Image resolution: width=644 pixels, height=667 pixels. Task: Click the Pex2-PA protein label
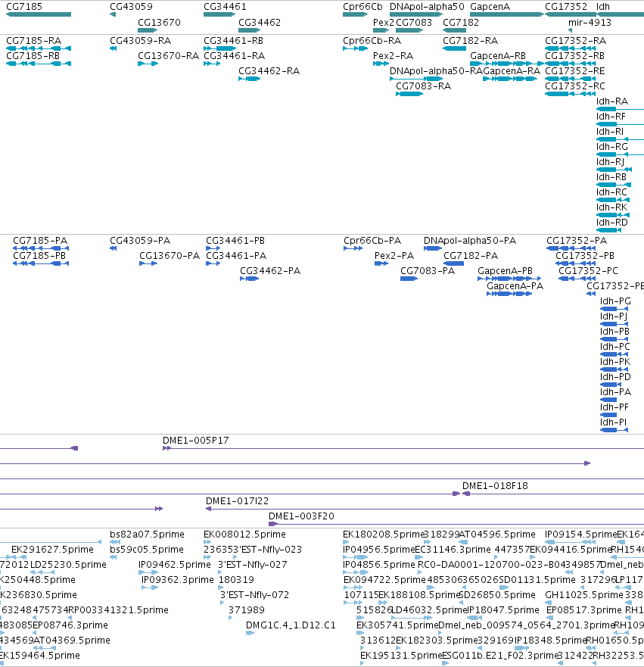[x=394, y=256]
